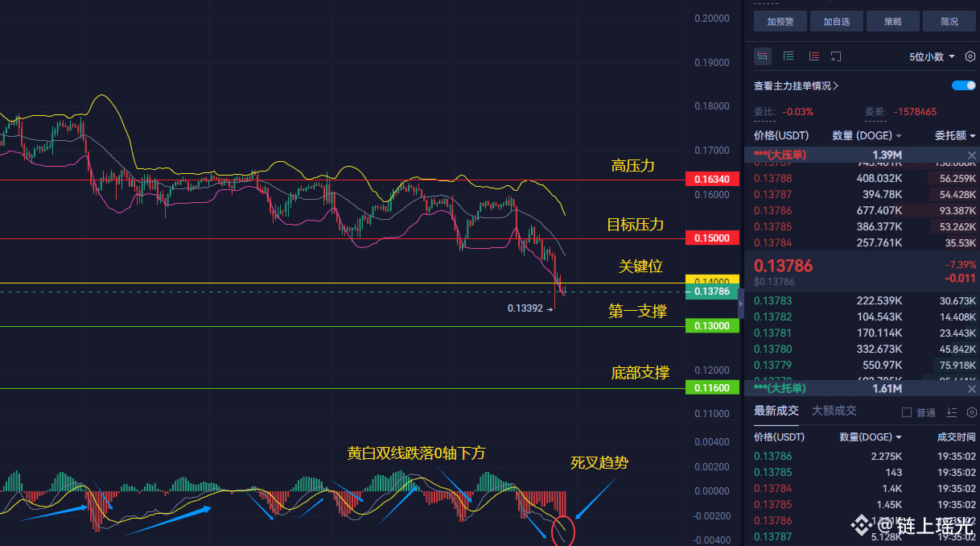Open the 5位小数 decimal precision dropdown
Image resolution: width=980 pixels, height=546 pixels.
(932, 56)
